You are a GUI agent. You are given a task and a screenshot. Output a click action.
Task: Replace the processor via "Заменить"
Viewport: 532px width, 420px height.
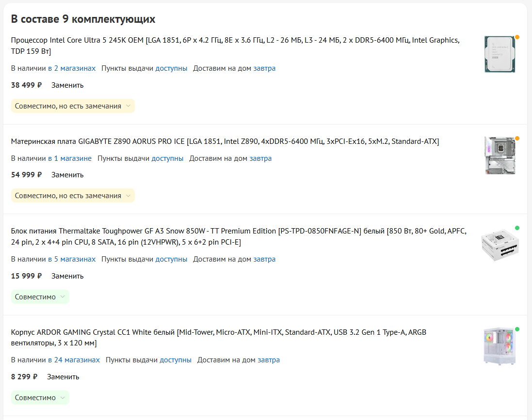(67, 85)
